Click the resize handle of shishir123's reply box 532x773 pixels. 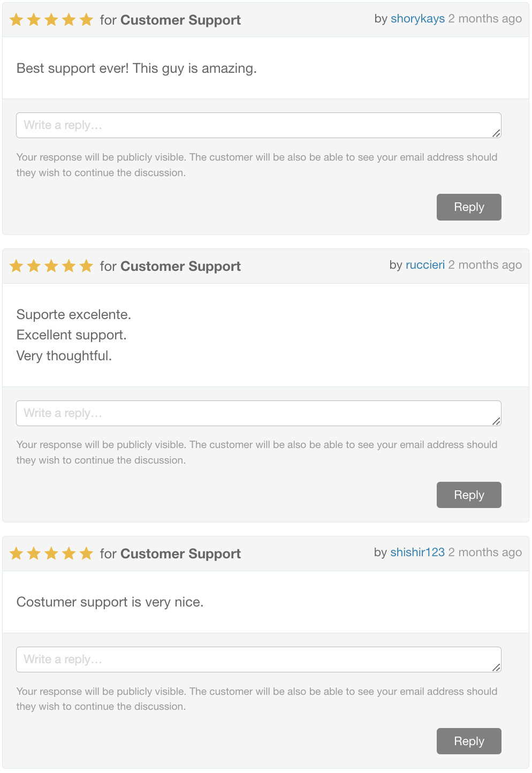point(496,668)
